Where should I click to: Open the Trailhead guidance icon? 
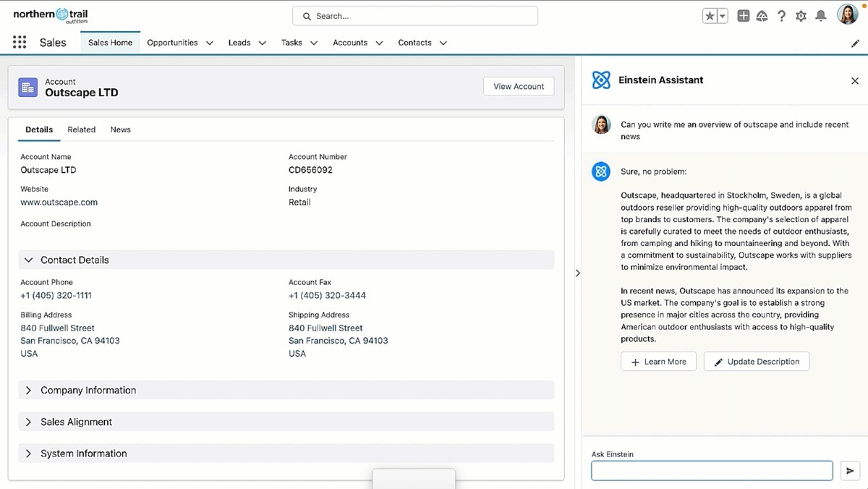pyautogui.click(x=762, y=16)
